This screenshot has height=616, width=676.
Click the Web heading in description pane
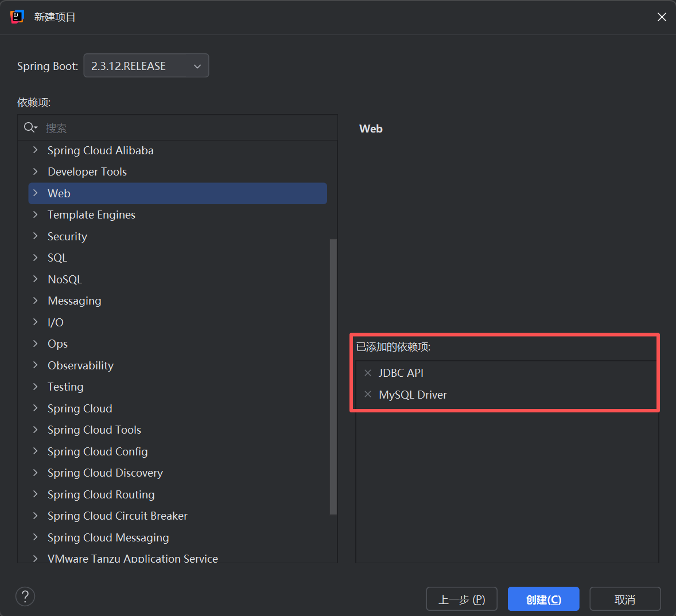tap(371, 129)
